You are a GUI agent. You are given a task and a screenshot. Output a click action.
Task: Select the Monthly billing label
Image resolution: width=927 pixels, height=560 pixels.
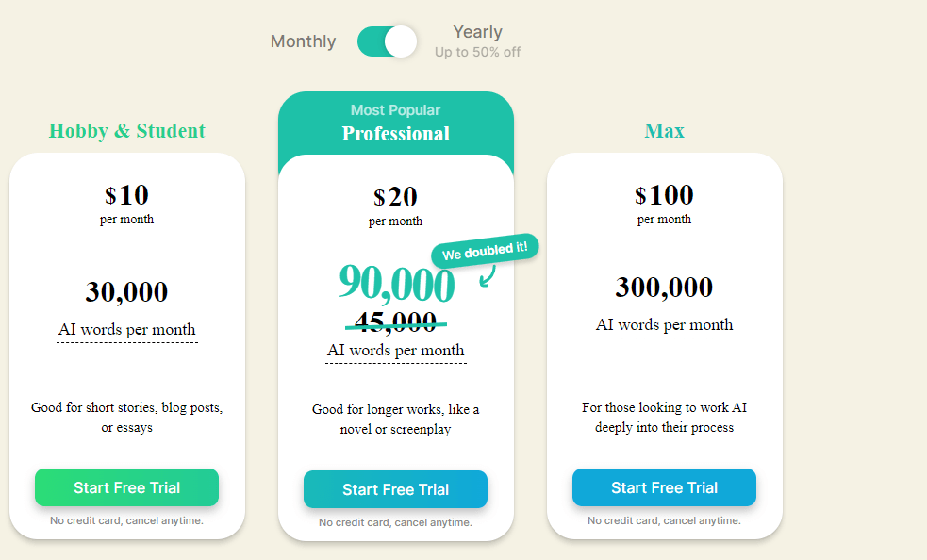tap(303, 41)
